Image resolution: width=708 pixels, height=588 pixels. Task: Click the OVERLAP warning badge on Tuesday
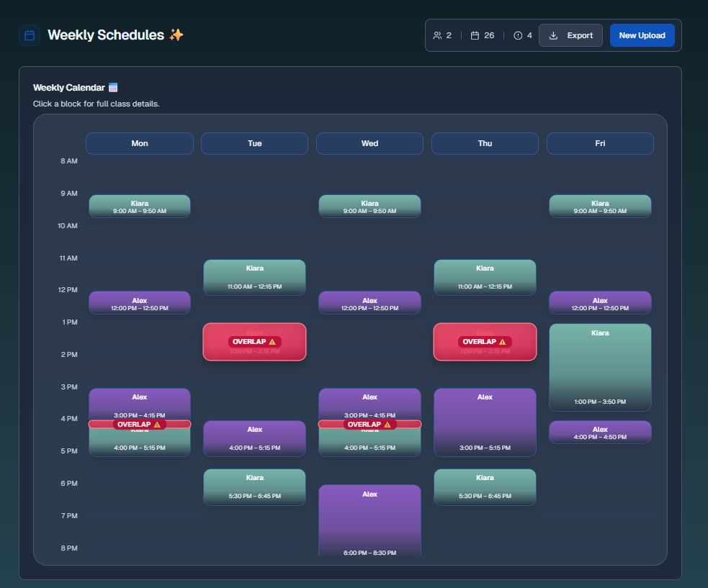point(254,341)
